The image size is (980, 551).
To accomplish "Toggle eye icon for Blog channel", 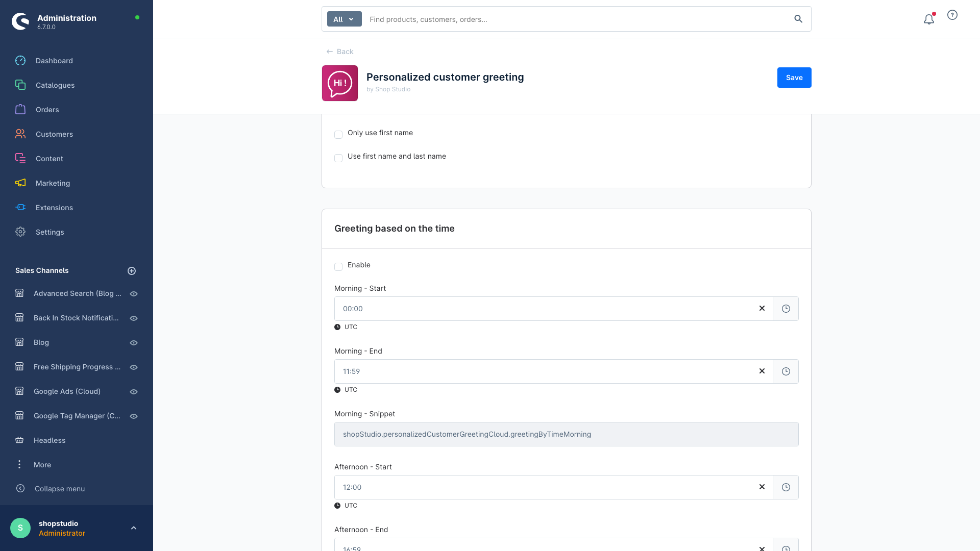I will [134, 343].
